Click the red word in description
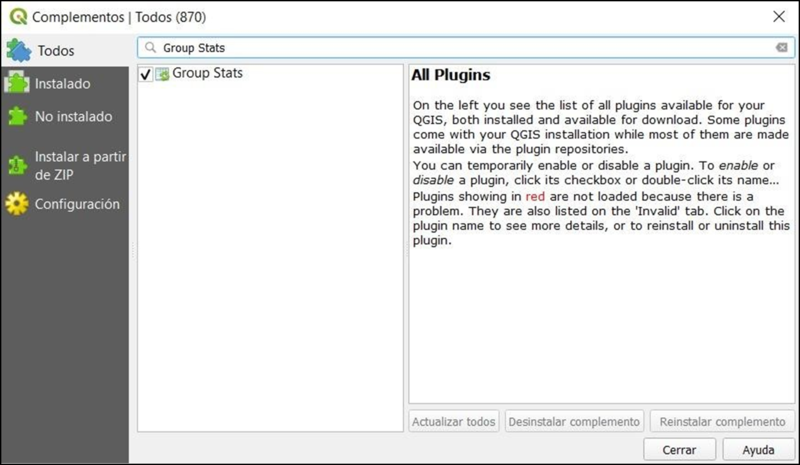Viewport: 800px width, 465px height. click(x=535, y=197)
